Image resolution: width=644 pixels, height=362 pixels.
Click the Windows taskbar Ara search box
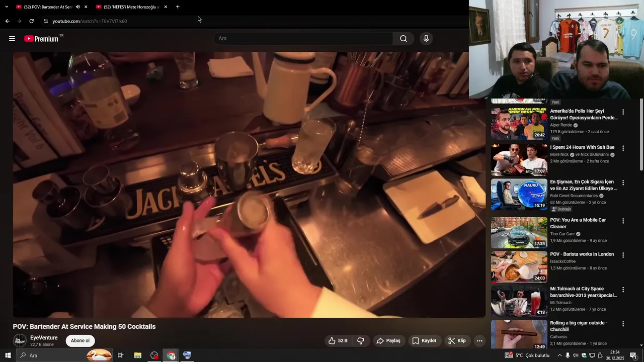click(65, 355)
